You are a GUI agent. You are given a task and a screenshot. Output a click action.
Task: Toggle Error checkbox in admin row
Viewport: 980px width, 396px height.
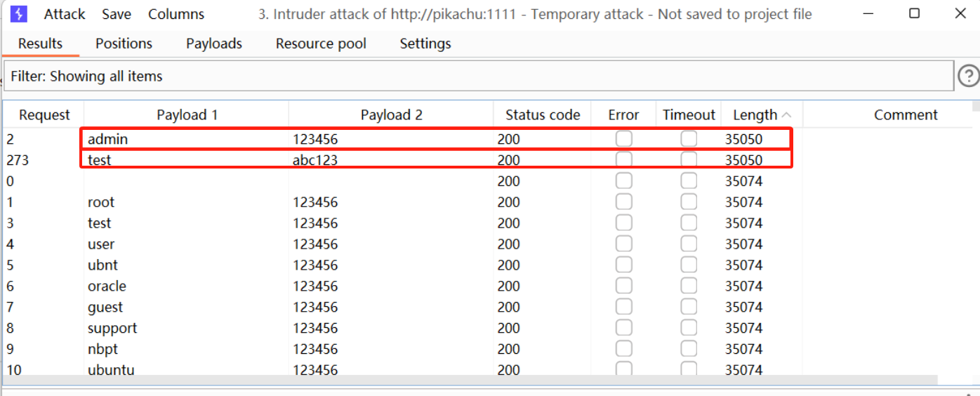[x=624, y=139]
